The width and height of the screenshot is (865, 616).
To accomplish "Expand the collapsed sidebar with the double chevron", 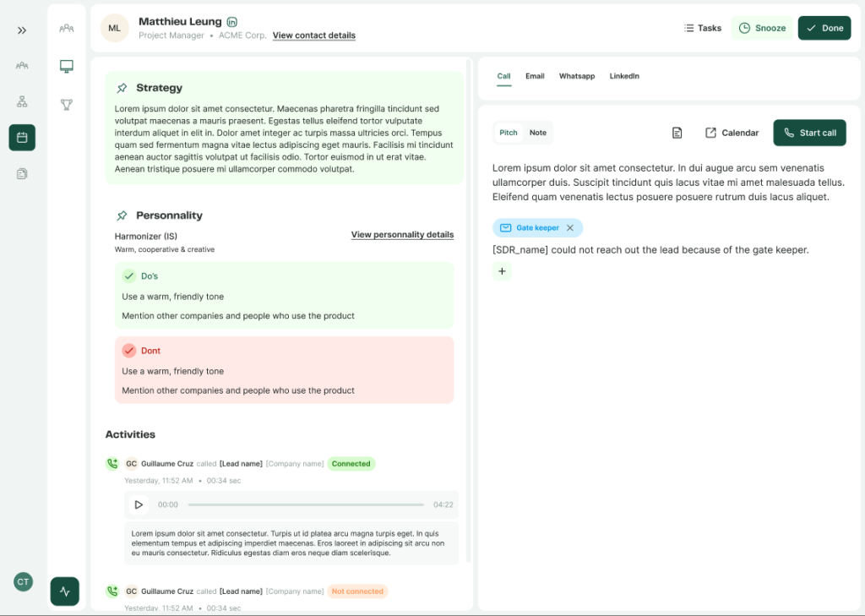I will [22, 29].
